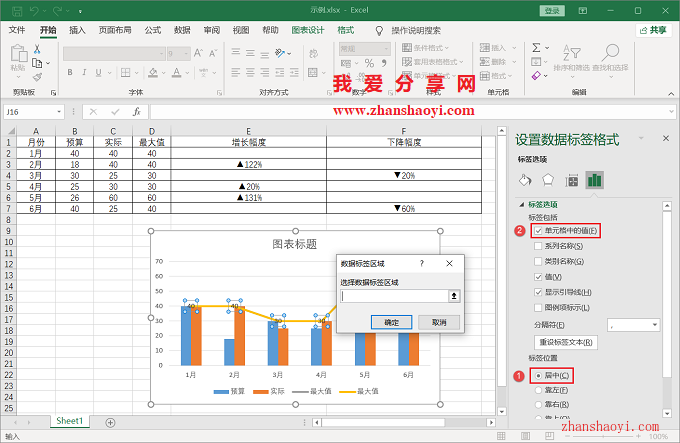
Task: Click the Sort and Filter icon
Action: click(572, 53)
